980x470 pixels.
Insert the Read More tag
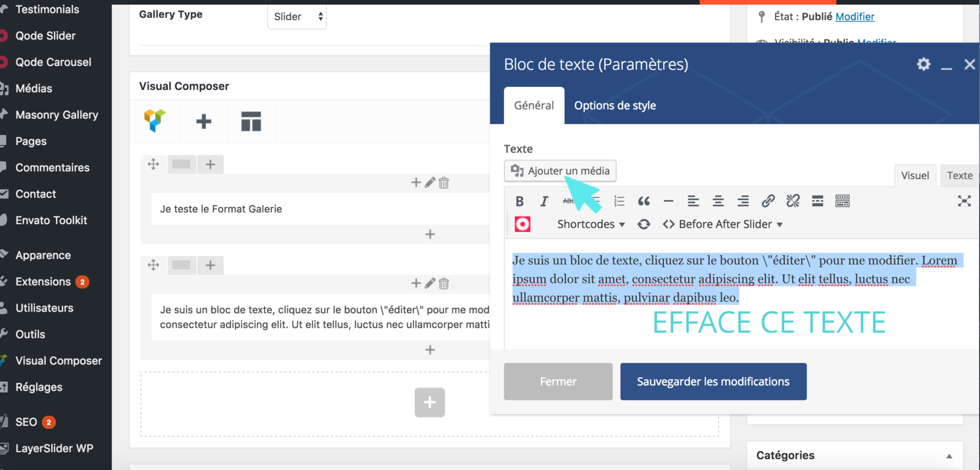pyautogui.click(x=818, y=201)
